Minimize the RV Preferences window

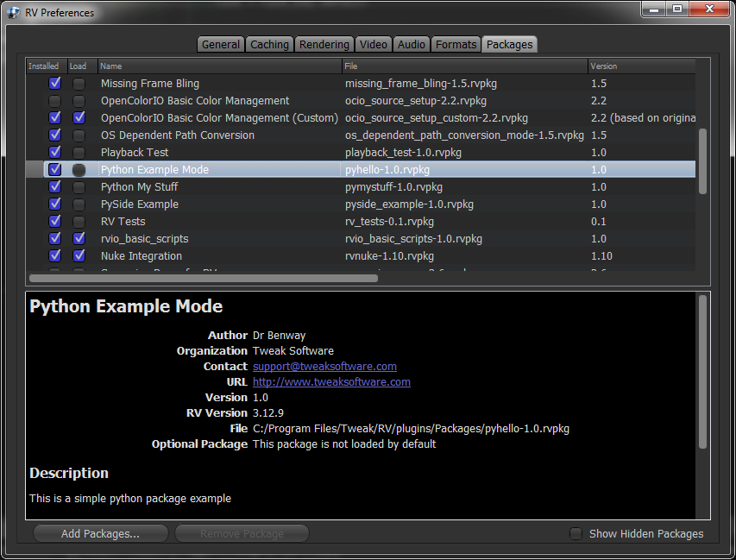(653, 9)
